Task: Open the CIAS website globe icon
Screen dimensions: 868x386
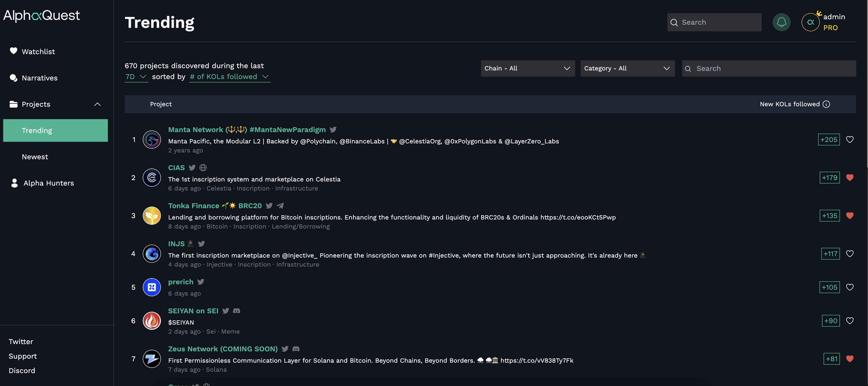Action: (203, 167)
